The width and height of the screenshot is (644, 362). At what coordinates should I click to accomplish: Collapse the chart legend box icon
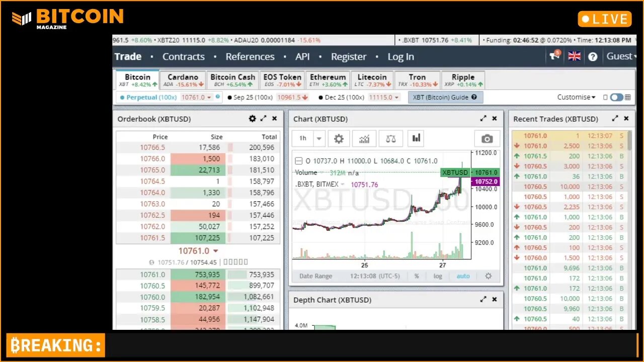298,161
